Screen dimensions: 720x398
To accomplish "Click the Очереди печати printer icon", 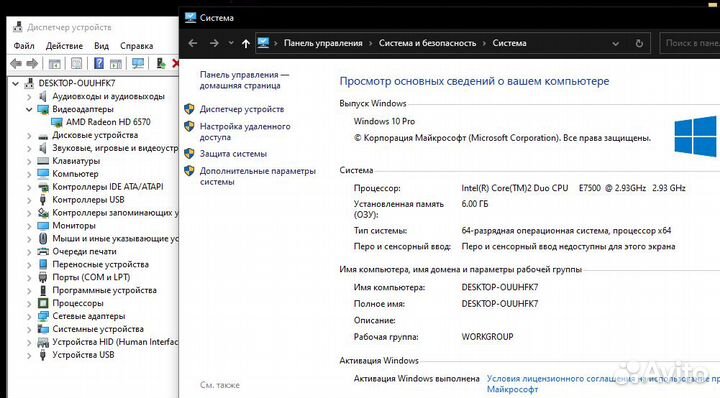I will 43,251.
